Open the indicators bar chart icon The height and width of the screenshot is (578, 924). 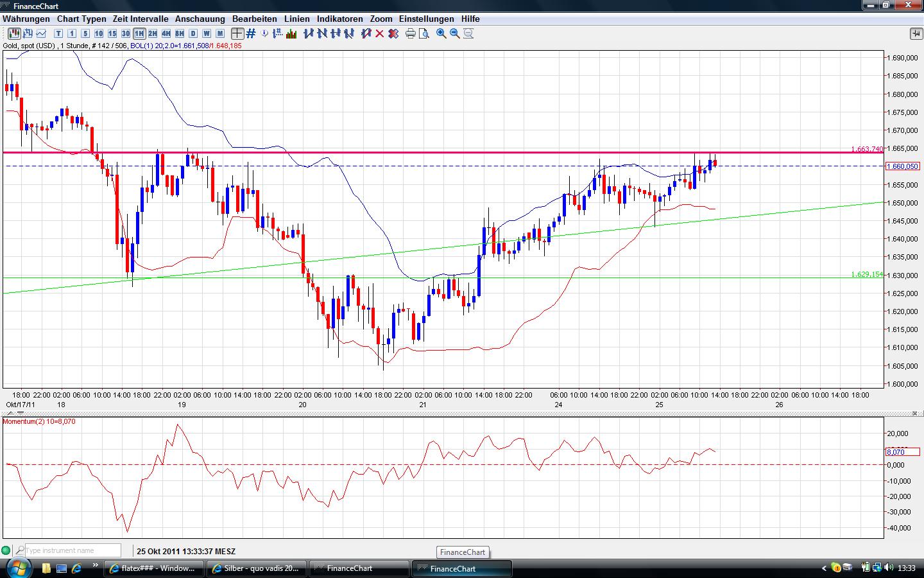pyautogui.click(x=291, y=33)
